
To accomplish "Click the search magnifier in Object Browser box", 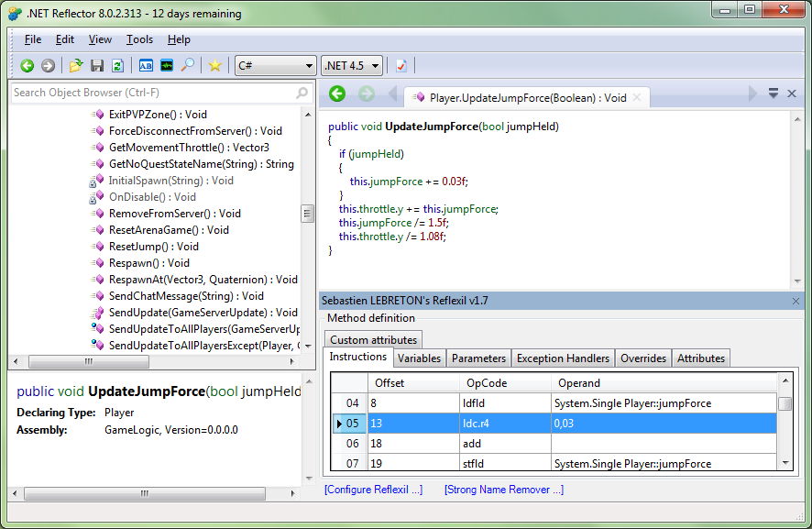I will (x=302, y=93).
